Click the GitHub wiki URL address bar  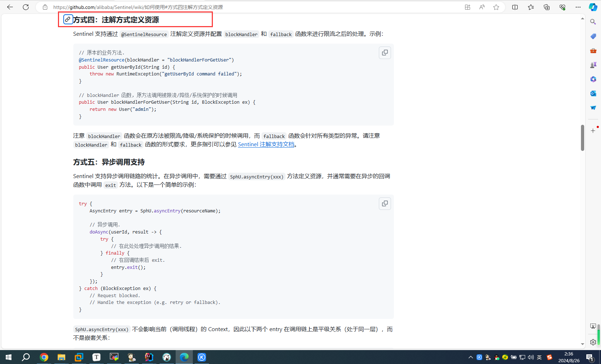click(x=138, y=7)
